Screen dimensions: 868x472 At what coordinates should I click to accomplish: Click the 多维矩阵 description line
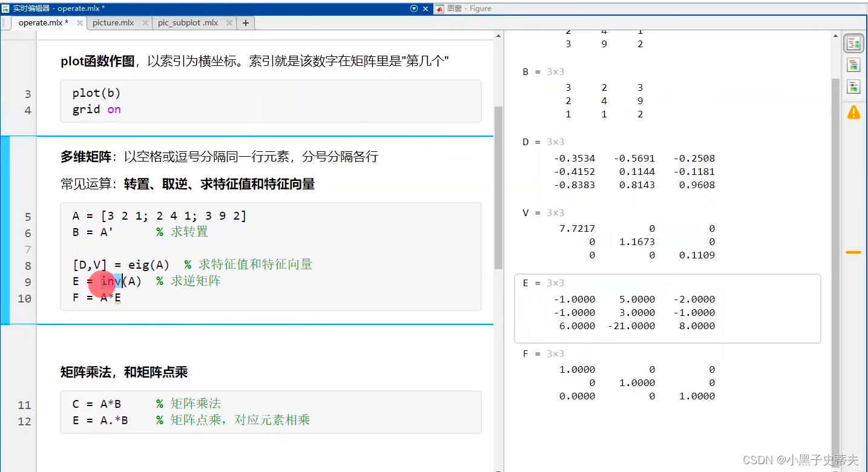(x=219, y=157)
